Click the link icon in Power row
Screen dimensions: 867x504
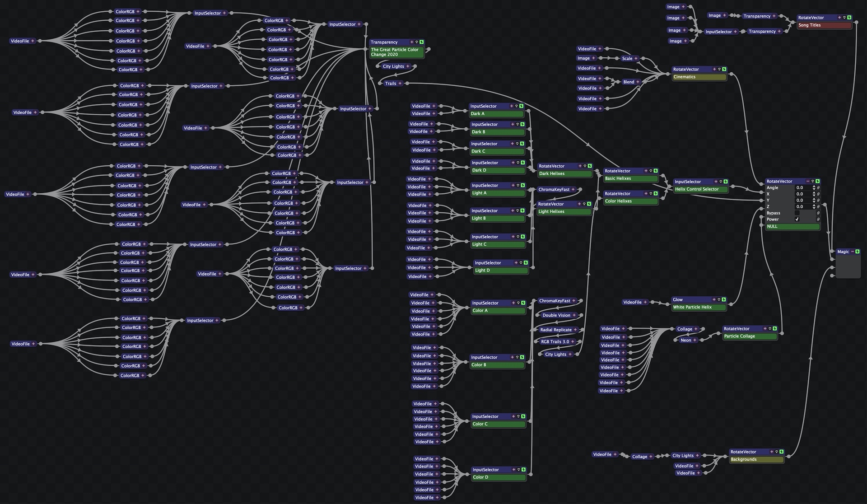[818, 219]
